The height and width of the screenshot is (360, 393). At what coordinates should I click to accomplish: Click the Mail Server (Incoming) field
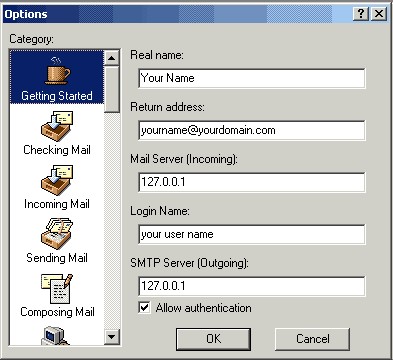point(252,182)
